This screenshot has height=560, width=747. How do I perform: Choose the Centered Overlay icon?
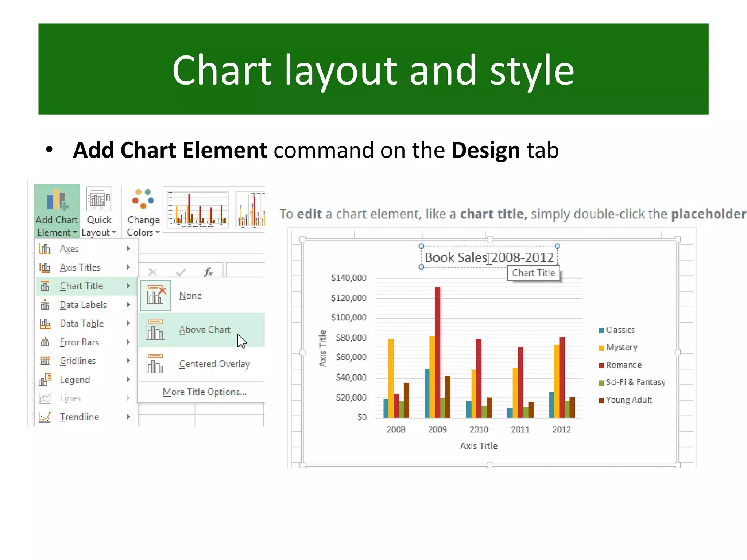(155, 364)
